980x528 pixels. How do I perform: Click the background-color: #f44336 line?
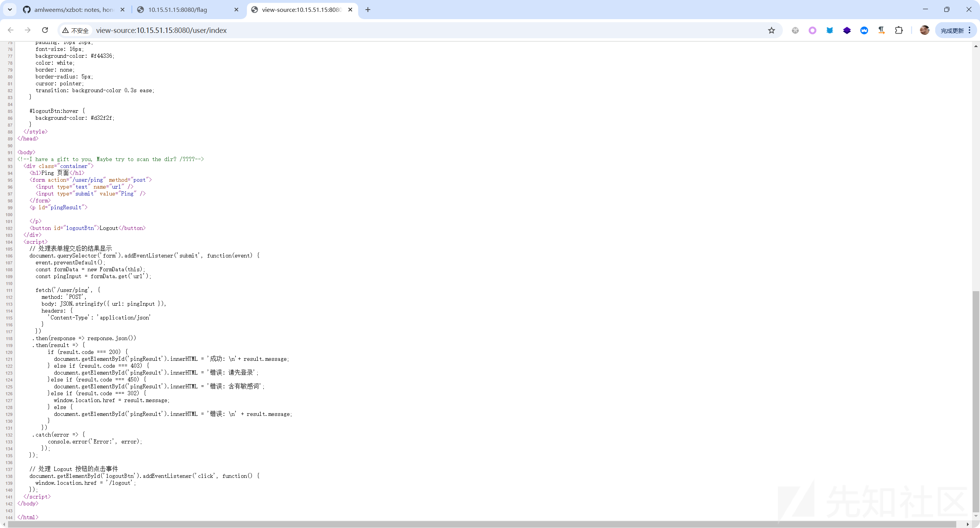(x=75, y=56)
